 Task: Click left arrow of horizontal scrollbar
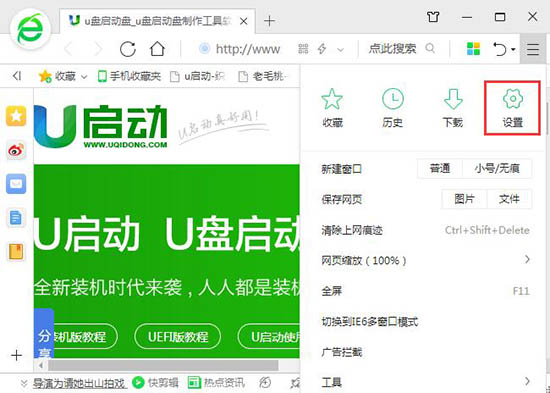[x=41, y=365]
